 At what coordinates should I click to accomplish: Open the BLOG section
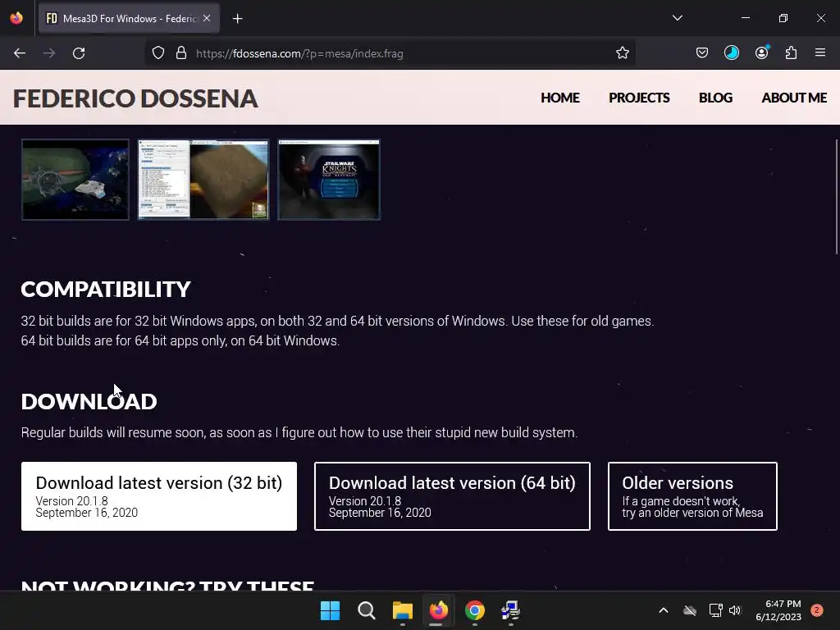coord(715,98)
